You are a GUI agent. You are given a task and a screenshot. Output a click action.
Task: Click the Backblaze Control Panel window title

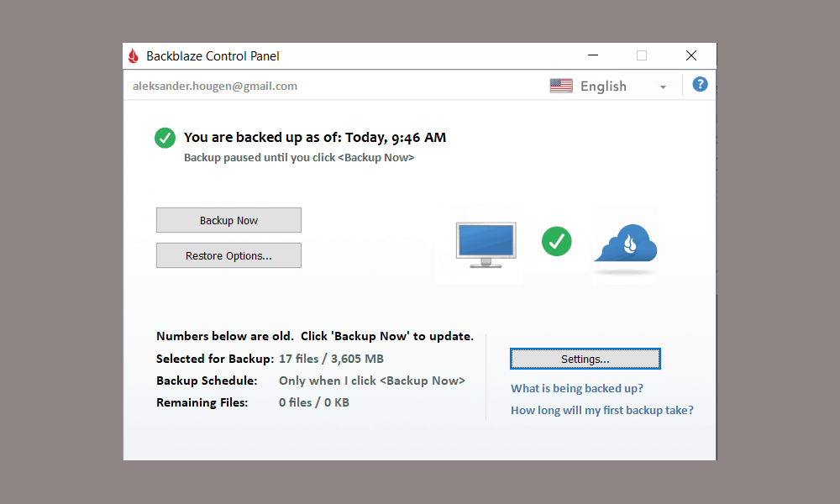(x=213, y=56)
